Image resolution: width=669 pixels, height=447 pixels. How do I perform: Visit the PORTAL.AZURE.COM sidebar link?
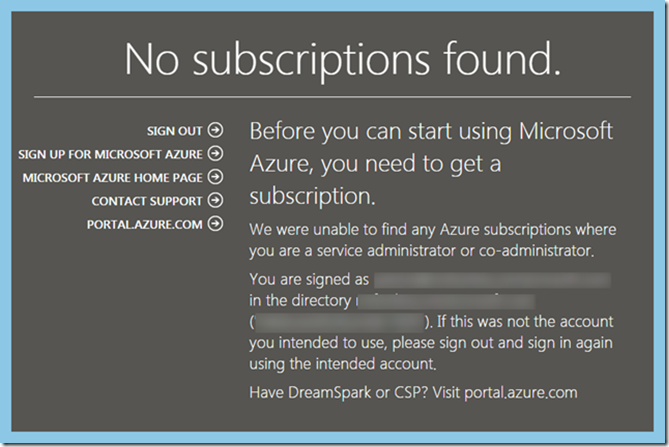click(145, 224)
